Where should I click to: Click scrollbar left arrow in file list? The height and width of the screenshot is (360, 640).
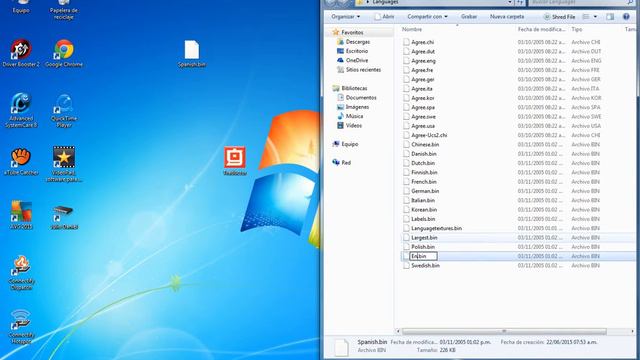(x=398, y=331)
